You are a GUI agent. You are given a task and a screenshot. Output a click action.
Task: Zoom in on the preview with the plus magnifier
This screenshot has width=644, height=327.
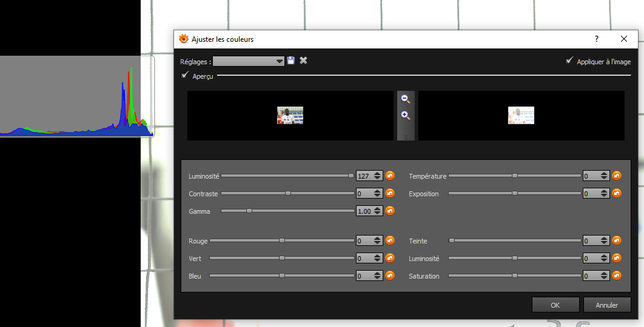pyautogui.click(x=405, y=115)
